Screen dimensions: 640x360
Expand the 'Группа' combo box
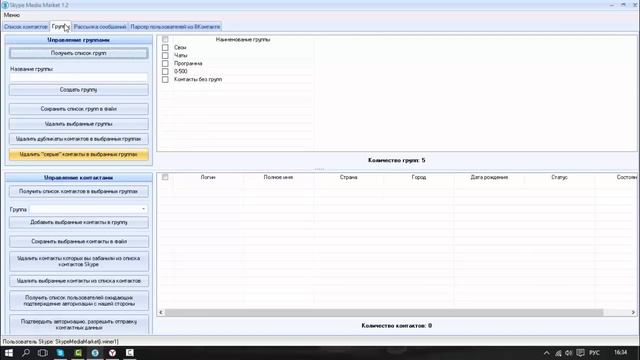(143, 209)
